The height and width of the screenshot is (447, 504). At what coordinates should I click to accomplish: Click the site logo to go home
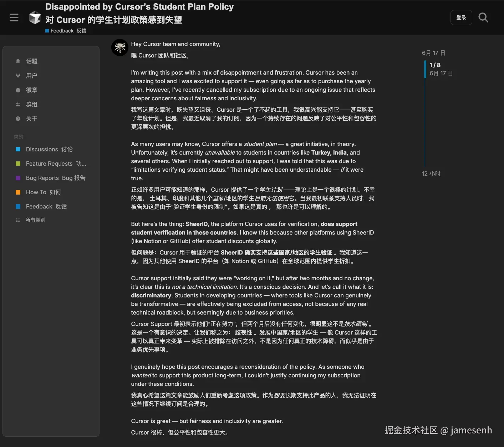(x=35, y=17)
